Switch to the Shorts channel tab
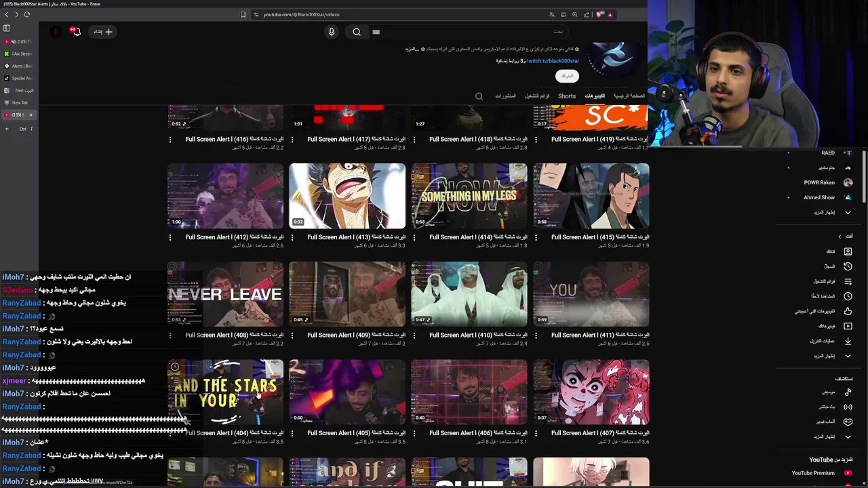Screen dimensions: 868x488 tap(567, 96)
